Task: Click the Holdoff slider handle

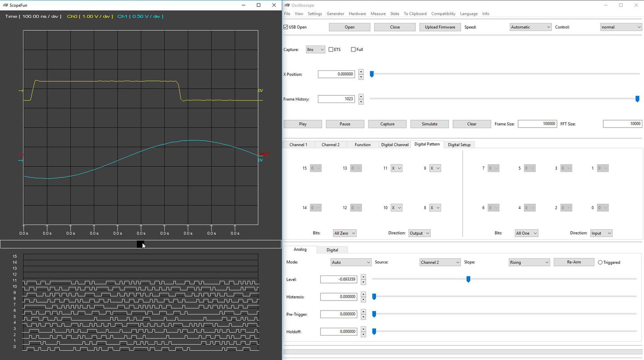Action: 374,331
